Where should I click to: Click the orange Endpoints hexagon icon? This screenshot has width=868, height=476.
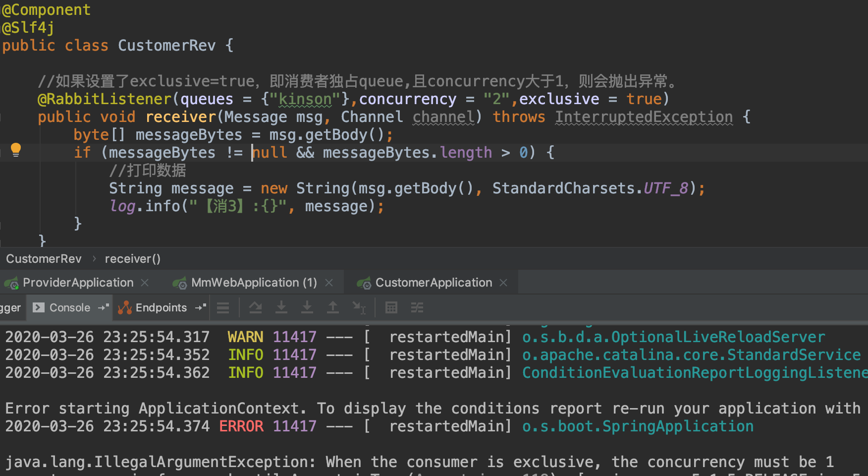[125, 307]
